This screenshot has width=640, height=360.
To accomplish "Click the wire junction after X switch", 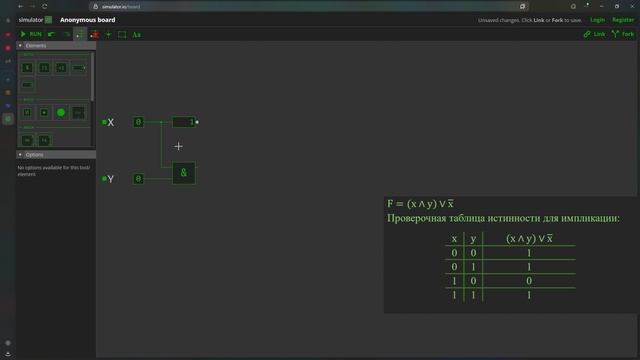I will pos(161,122).
